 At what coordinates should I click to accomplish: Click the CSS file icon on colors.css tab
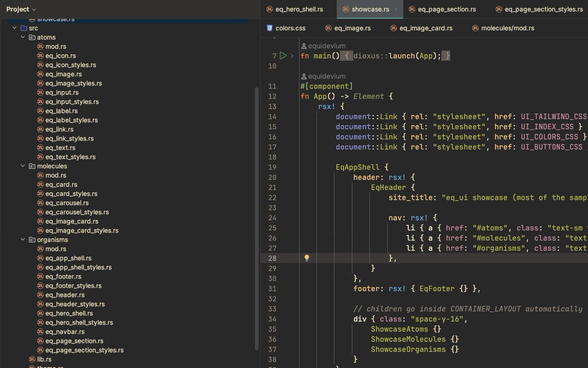point(270,28)
